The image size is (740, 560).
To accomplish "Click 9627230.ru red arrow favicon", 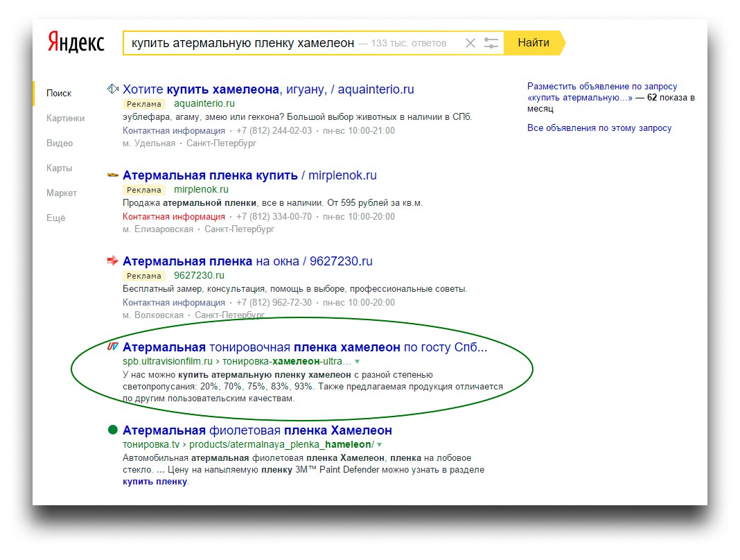I will [113, 260].
